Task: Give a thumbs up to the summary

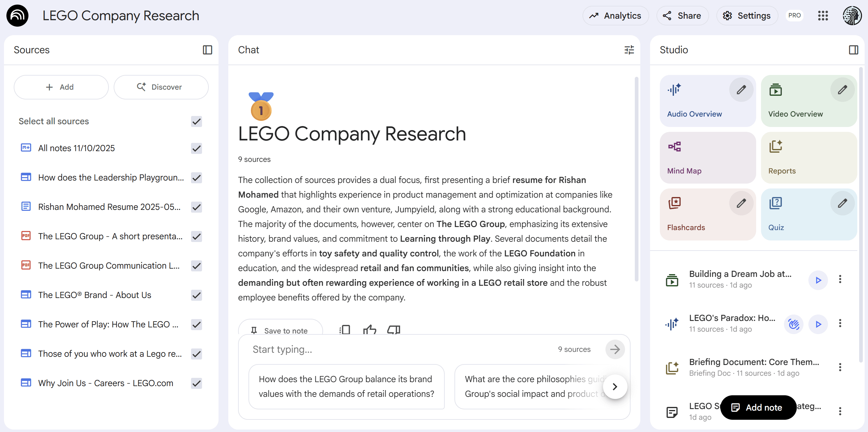Action: (370, 330)
